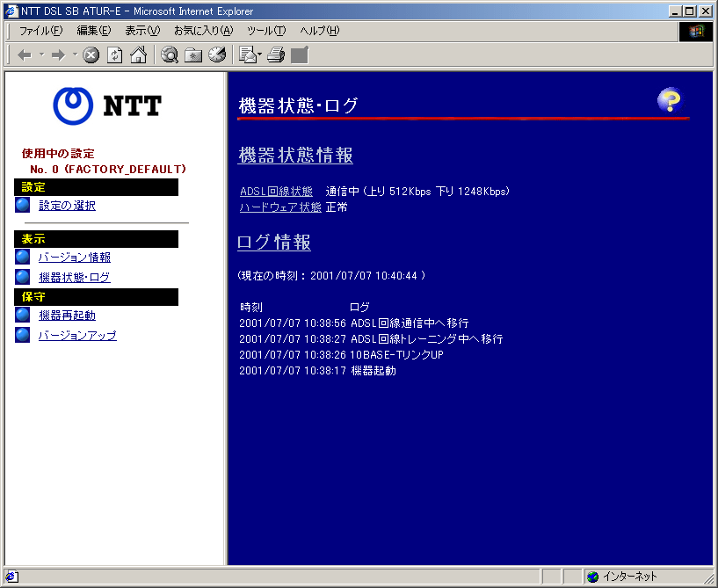The image size is (718, 588).
Task: Click the help question mark icon
Action: (670, 100)
